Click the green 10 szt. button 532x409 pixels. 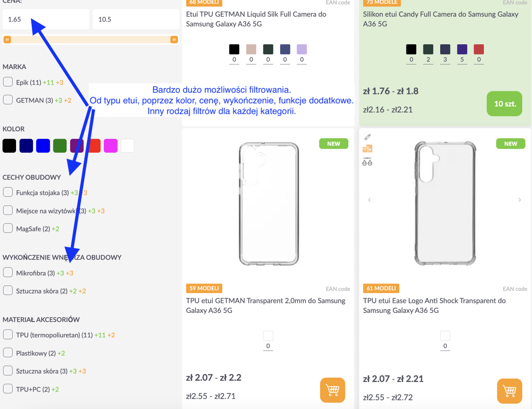[x=504, y=104]
